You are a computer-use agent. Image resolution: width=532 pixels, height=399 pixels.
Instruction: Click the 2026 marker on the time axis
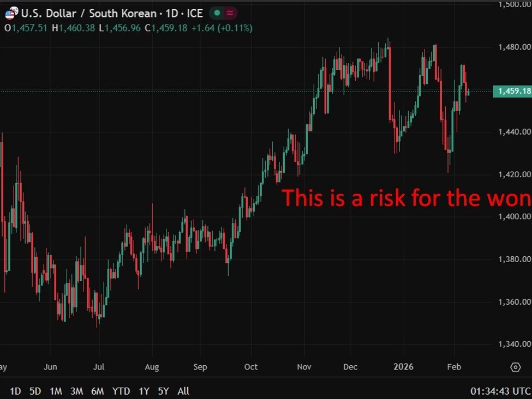(403, 367)
